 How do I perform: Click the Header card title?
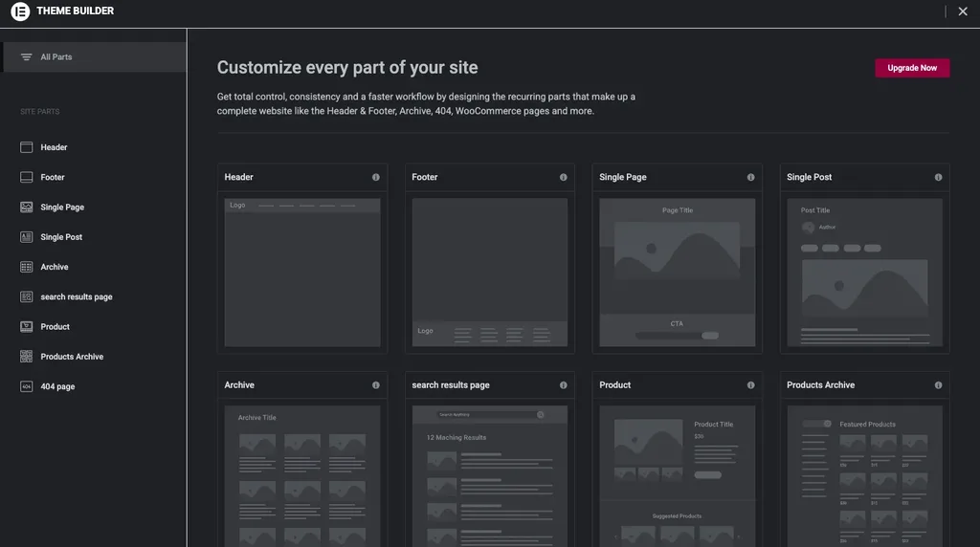pyautogui.click(x=238, y=177)
